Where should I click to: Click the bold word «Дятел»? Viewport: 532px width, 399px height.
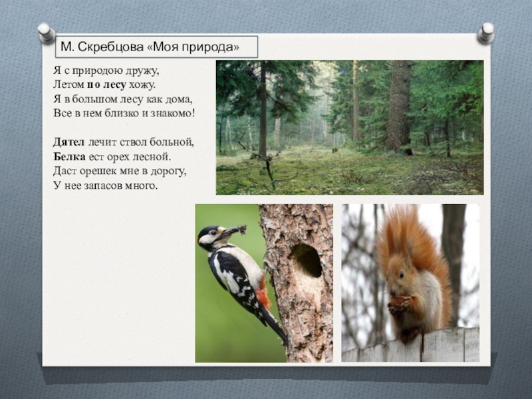coord(70,142)
